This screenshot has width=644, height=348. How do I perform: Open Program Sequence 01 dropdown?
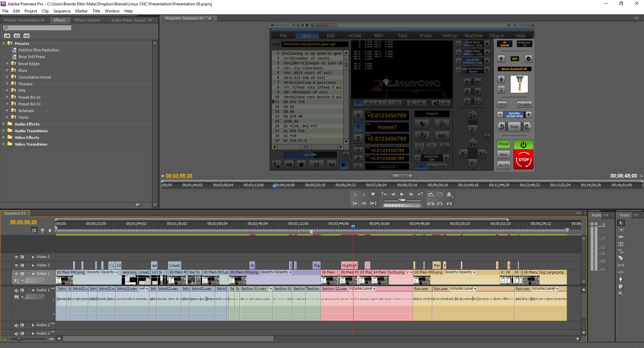[x=210, y=18]
